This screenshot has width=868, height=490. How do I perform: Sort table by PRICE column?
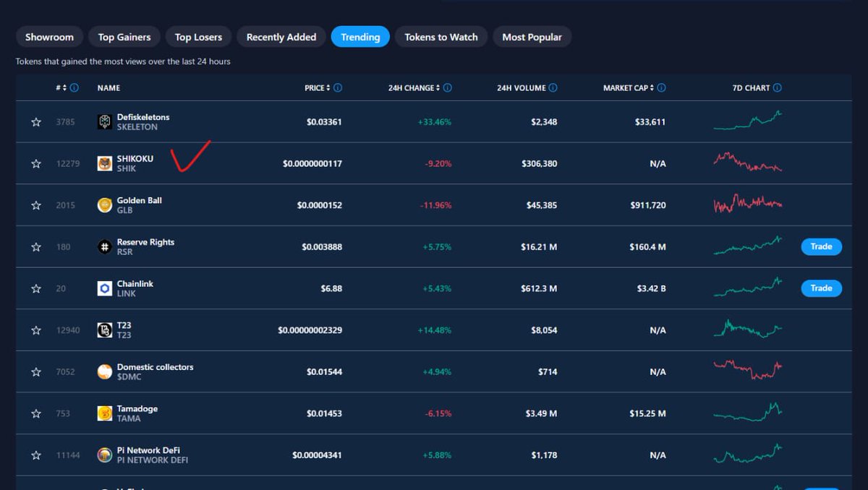(317, 88)
